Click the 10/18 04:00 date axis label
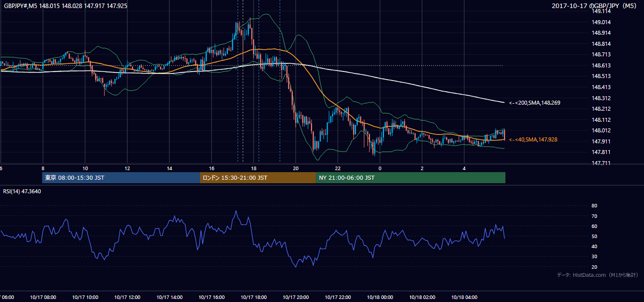Viewport: 644px width, 302px height. 464,297
